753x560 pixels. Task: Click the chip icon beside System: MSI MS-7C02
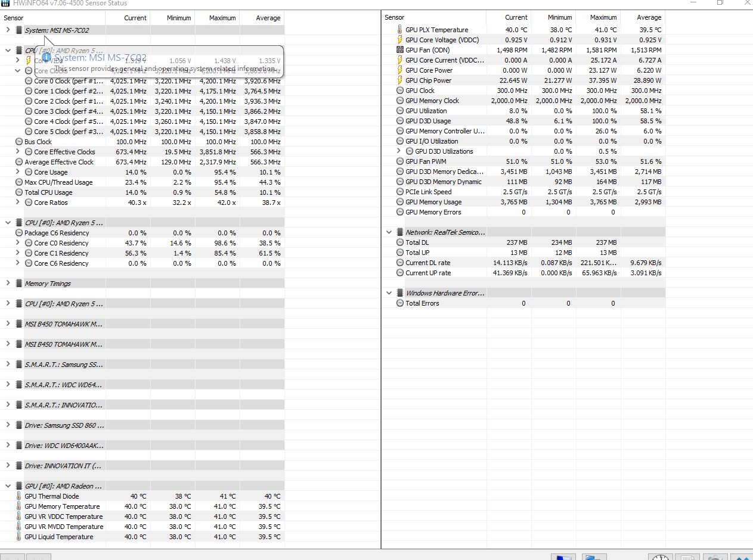[x=19, y=30]
